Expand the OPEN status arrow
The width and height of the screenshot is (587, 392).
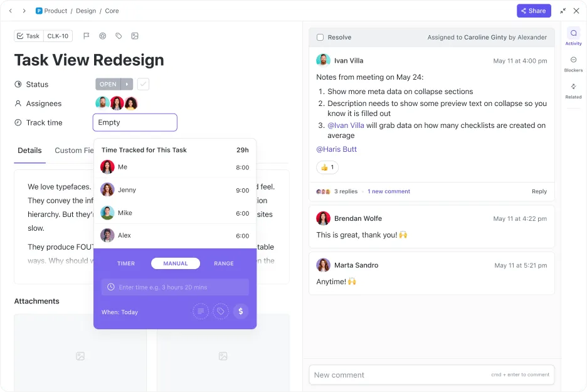tap(127, 84)
